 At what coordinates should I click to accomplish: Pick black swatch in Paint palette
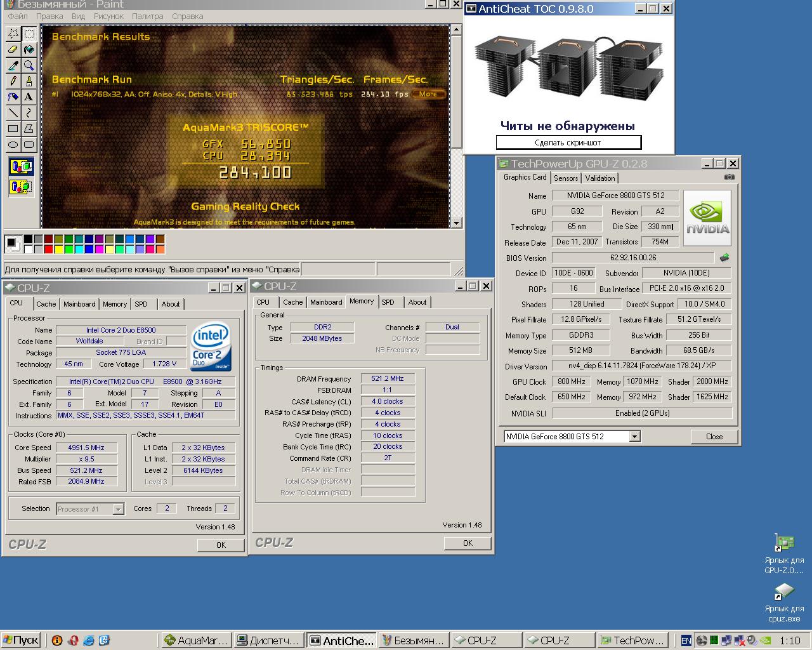tap(29, 239)
